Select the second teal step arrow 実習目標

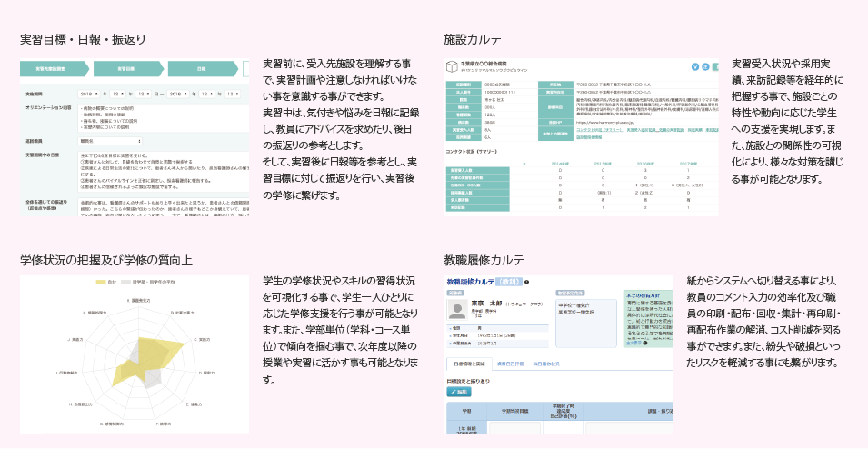click(128, 69)
